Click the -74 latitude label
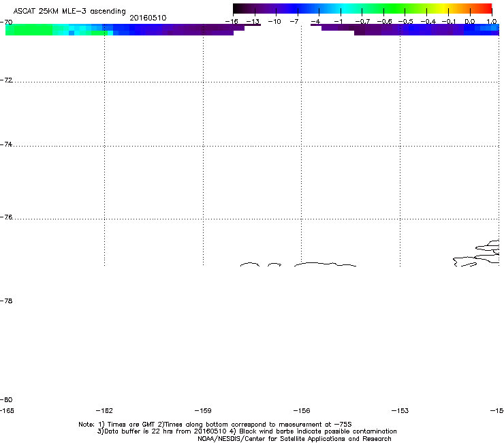The height and width of the screenshot is (443, 504). [6, 144]
